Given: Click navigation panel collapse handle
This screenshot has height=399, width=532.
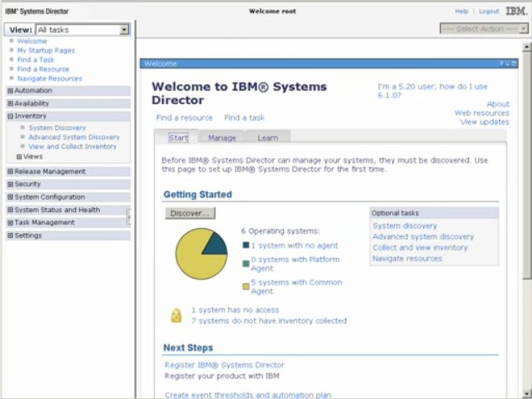Looking at the screenshot, I should (129, 217).
